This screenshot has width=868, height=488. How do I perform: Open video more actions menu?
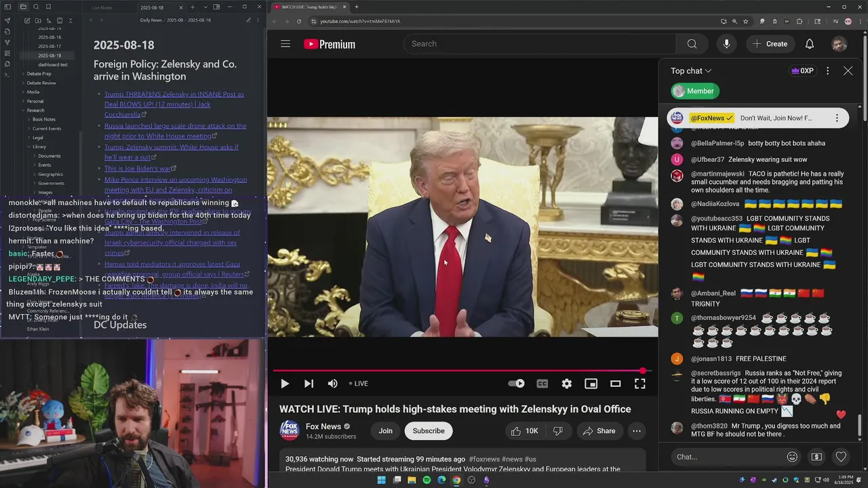(636, 431)
